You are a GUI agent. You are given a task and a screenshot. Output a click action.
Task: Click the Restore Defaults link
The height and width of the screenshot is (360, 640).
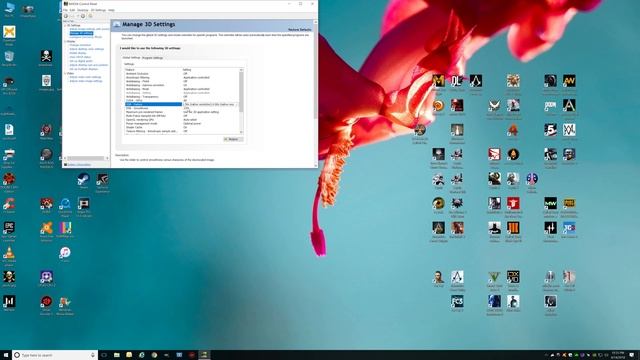click(300, 30)
